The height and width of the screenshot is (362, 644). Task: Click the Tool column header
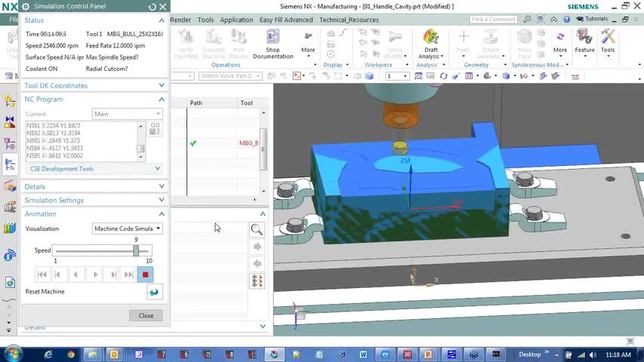[247, 103]
